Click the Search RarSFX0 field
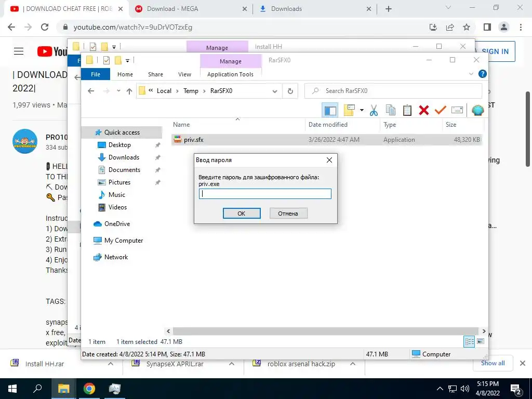Image resolution: width=532 pixels, height=399 pixels. point(393,91)
